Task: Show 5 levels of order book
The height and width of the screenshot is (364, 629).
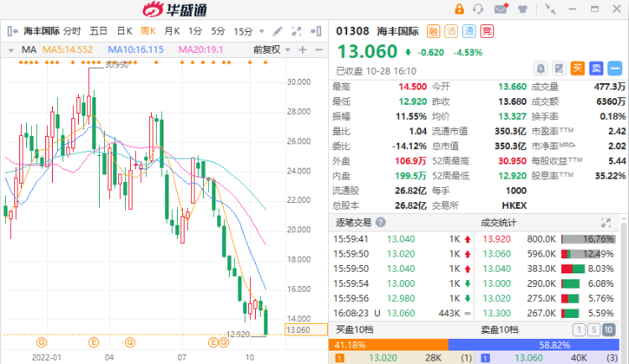Action: coord(594,330)
